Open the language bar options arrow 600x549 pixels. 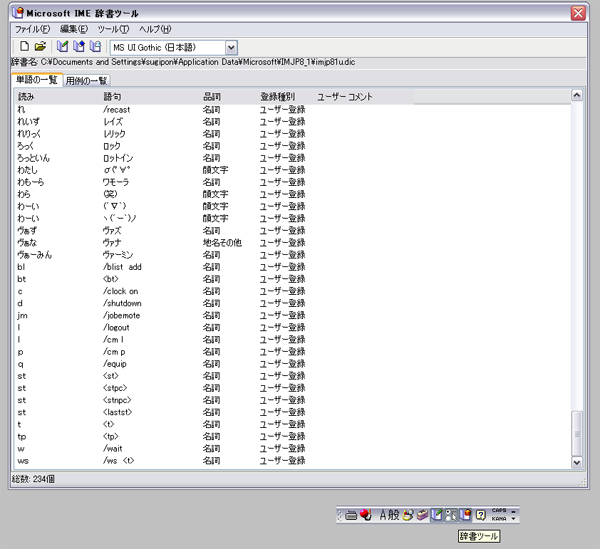pyautogui.click(x=514, y=519)
